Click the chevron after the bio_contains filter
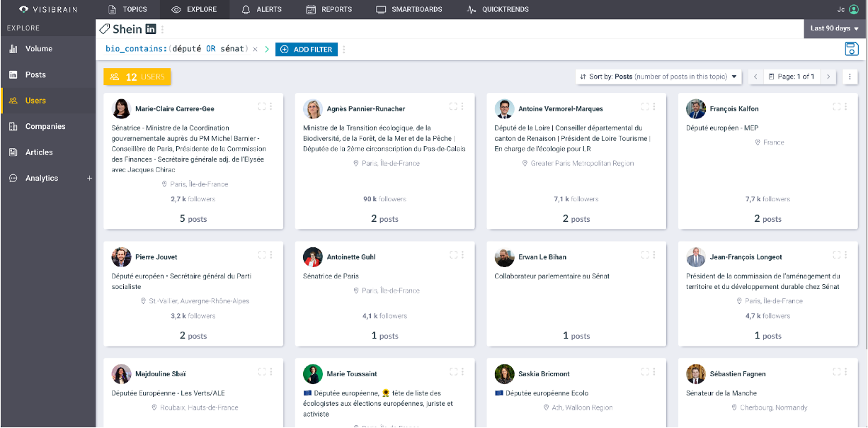The height and width of the screenshot is (428, 868). [268, 50]
